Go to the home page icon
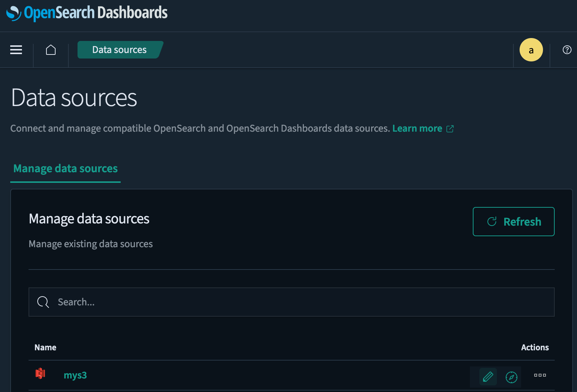This screenshot has width=577, height=392. coord(51,50)
